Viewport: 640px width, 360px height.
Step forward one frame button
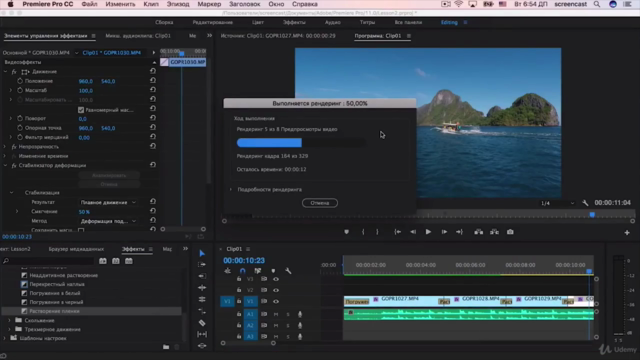[x=444, y=232]
